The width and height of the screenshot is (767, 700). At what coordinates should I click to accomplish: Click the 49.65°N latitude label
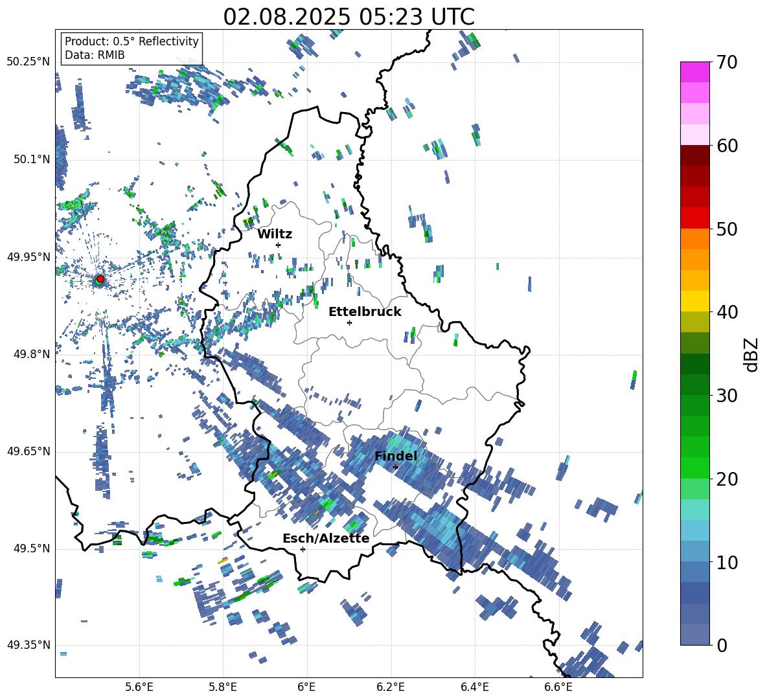coord(29,451)
